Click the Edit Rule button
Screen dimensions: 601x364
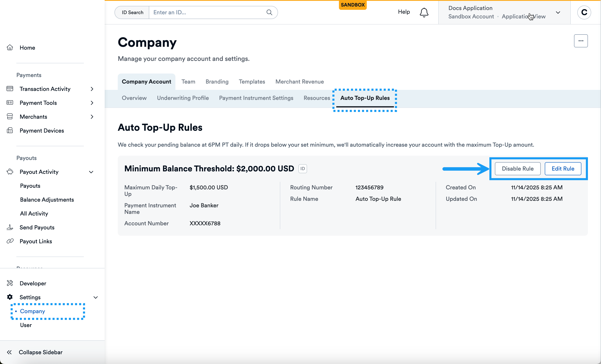[563, 169]
